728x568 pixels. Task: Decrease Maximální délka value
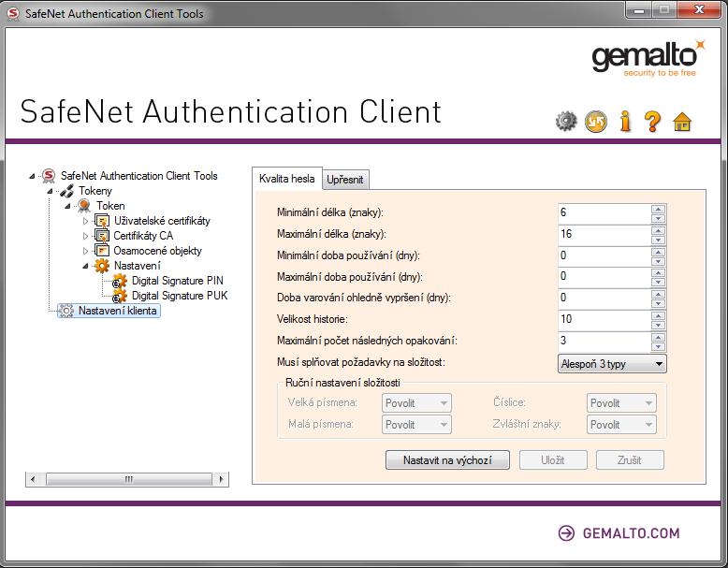tap(658, 240)
